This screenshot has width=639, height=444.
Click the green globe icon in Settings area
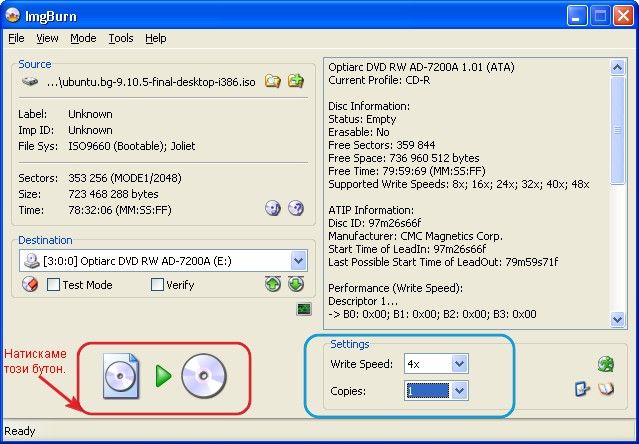(606, 364)
